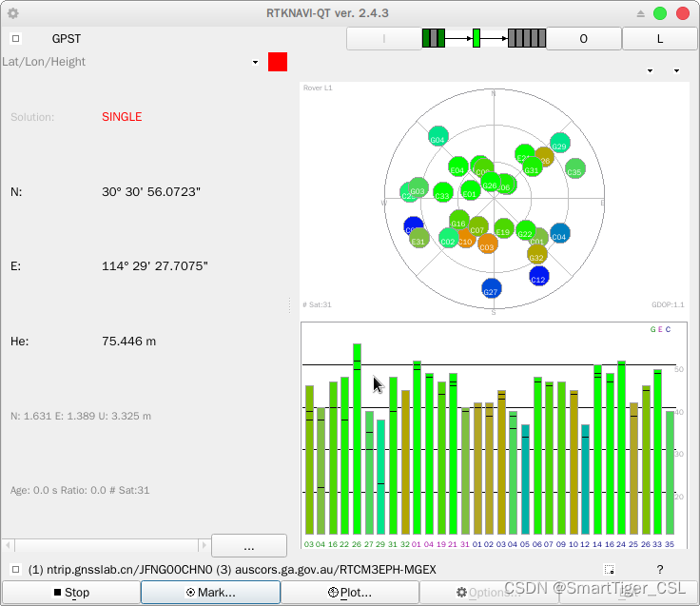Select satellite G27 in the skyplot
Screen dimensions: 700x606
pos(492,288)
